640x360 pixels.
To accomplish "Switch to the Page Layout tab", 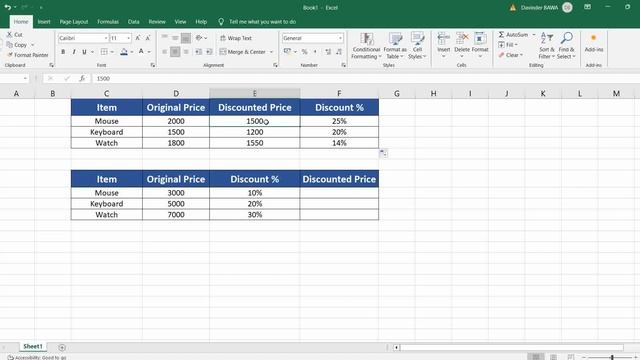I will [x=74, y=22].
